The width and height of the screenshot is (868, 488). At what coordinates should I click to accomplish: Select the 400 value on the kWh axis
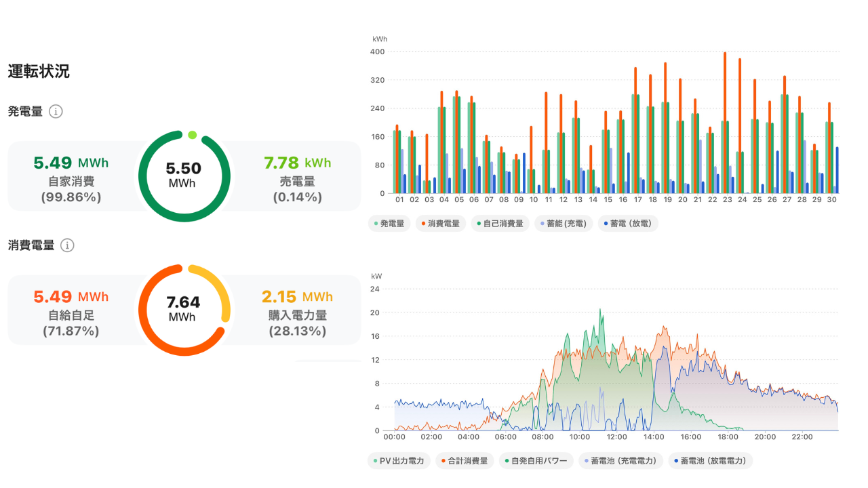pos(378,52)
